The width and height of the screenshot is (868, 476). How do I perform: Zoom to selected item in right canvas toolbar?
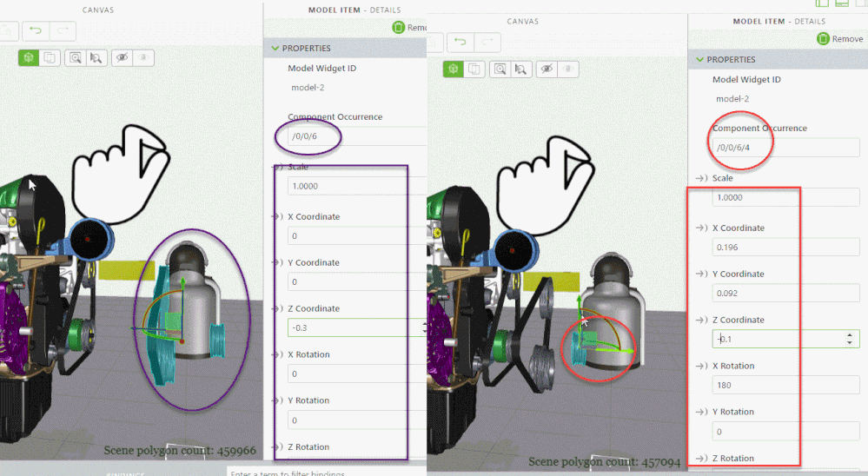(x=521, y=69)
